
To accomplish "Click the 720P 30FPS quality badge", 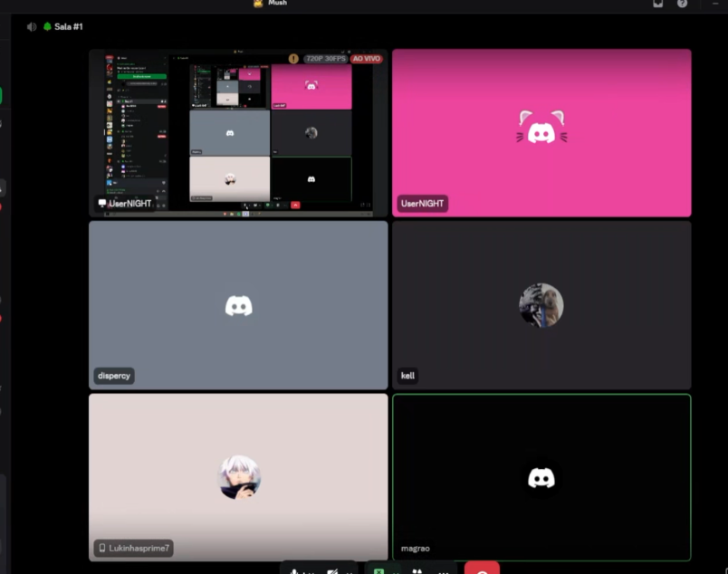I will coord(326,59).
